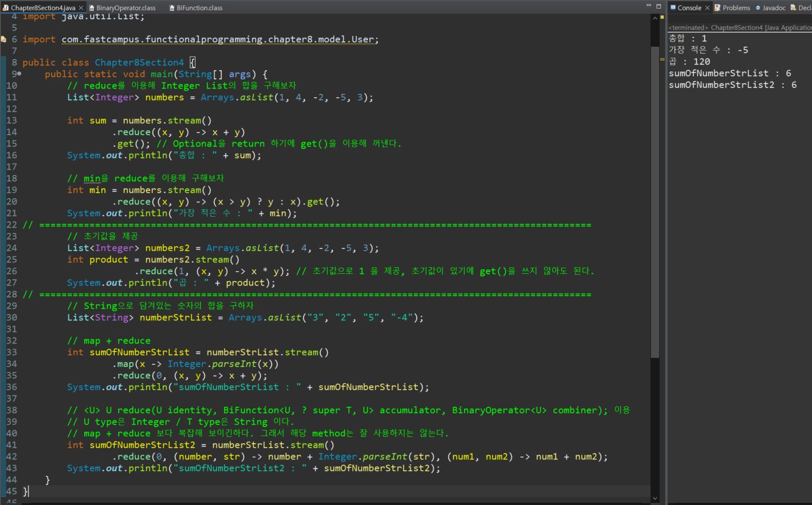Jump to warning annotation in the overview ruler

click(x=662, y=59)
